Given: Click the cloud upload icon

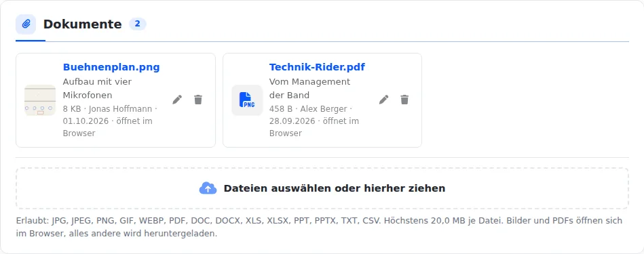Looking at the screenshot, I should coord(208,188).
